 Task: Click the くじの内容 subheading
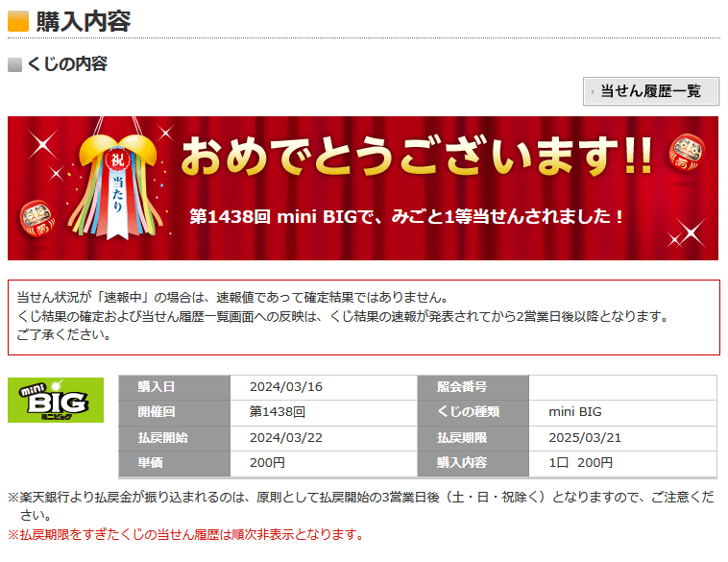tap(67, 64)
